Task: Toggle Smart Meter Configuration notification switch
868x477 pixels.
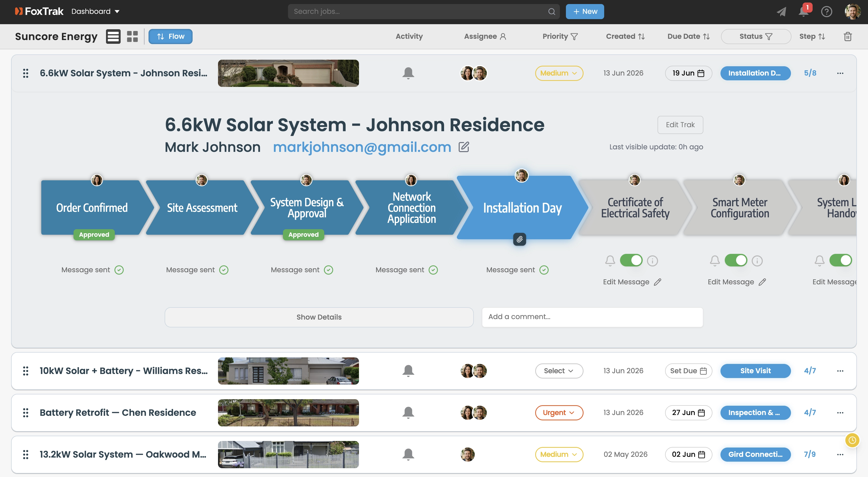Action: tap(736, 260)
